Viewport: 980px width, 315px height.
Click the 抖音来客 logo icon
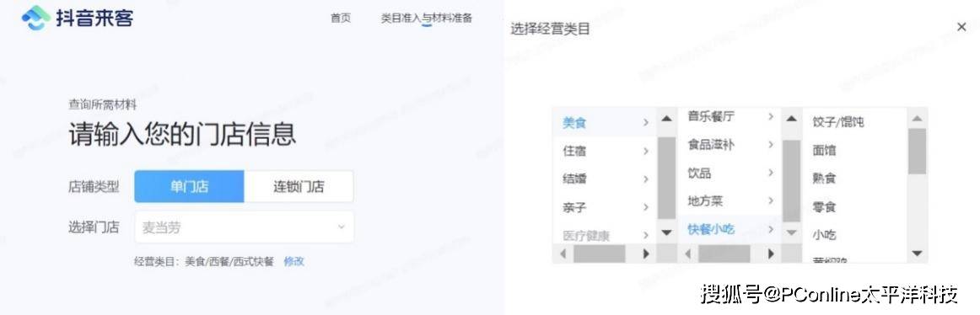pos(35,18)
